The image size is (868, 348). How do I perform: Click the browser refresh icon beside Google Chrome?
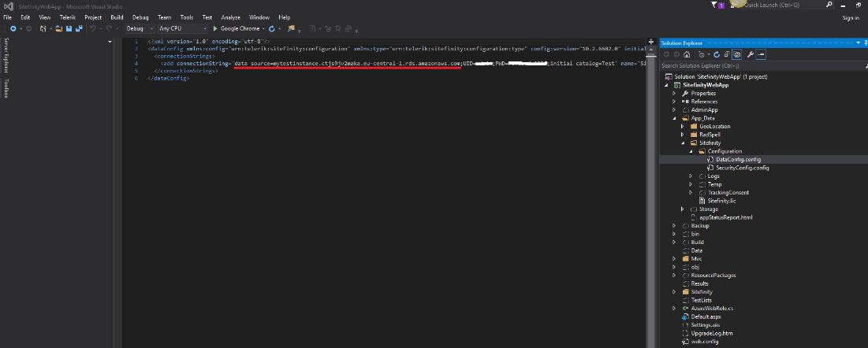pyautogui.click(x=271, y=28)
